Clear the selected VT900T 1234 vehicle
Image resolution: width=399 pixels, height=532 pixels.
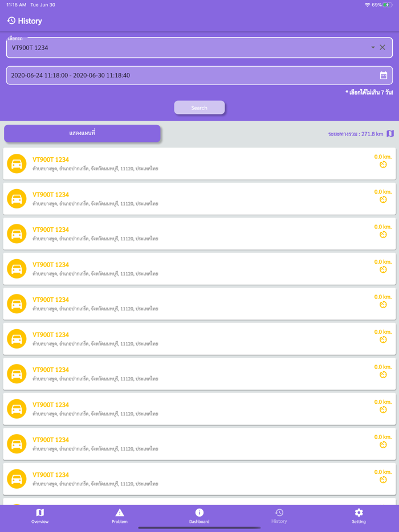(382, 47)
